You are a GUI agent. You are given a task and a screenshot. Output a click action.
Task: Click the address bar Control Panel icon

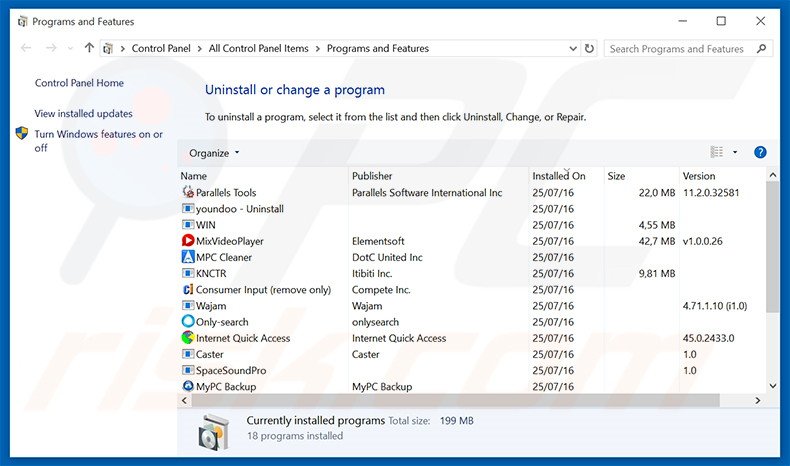pos(107,48)
